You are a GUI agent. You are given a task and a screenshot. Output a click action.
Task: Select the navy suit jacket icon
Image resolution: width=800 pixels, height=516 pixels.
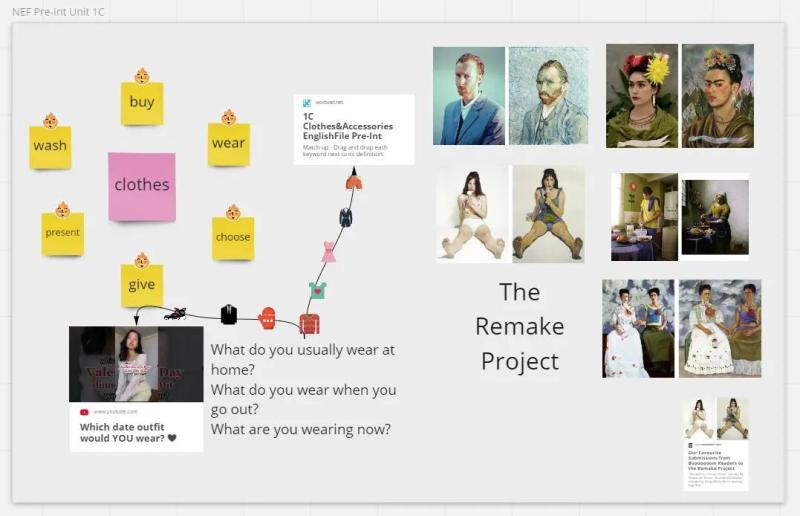[x=345, y=217]
